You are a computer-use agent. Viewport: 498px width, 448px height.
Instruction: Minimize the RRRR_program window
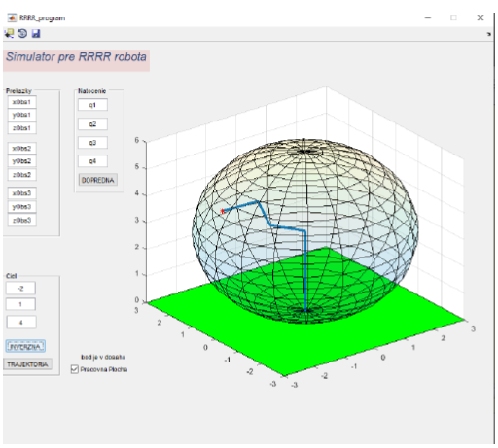[428, 17]
